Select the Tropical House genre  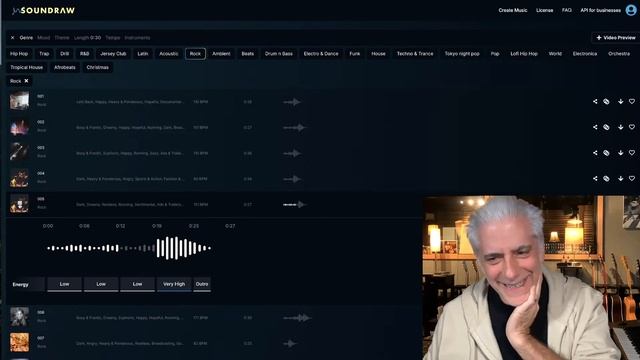coord(27,67)
